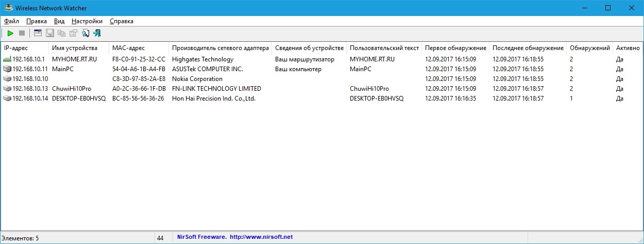Click the device icon beside 192.168.10.14

coord(7,99)
